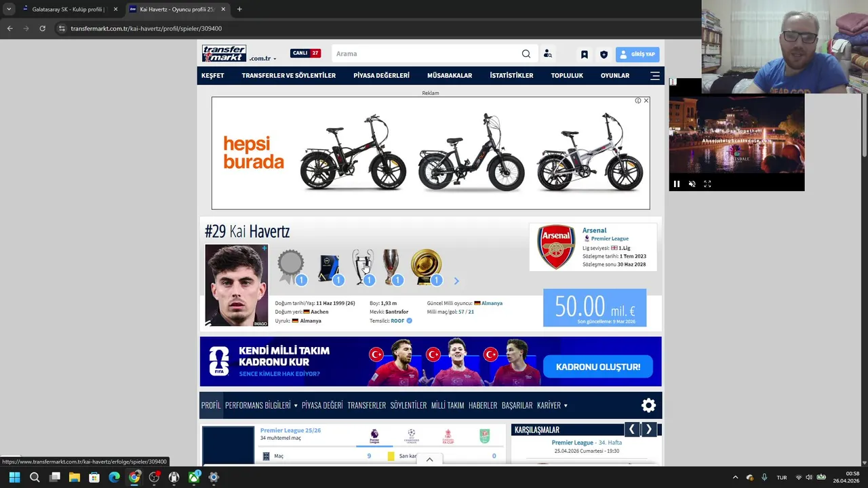Open the MİLLİ TAKIM tab
868x488 pixels.
[x=448, y=405]
